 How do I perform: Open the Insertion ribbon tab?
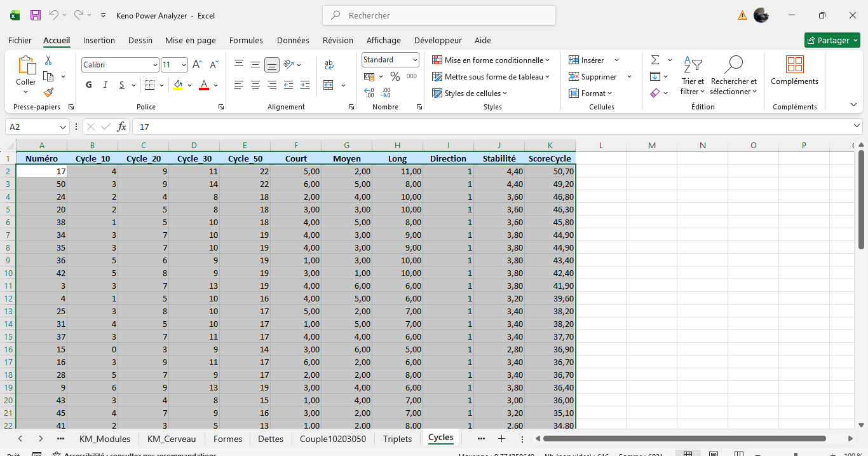[x=99, y=40]
